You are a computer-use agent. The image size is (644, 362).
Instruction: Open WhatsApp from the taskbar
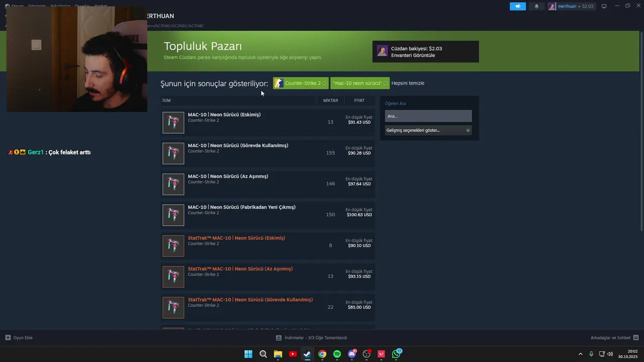(x=396, y=354)
